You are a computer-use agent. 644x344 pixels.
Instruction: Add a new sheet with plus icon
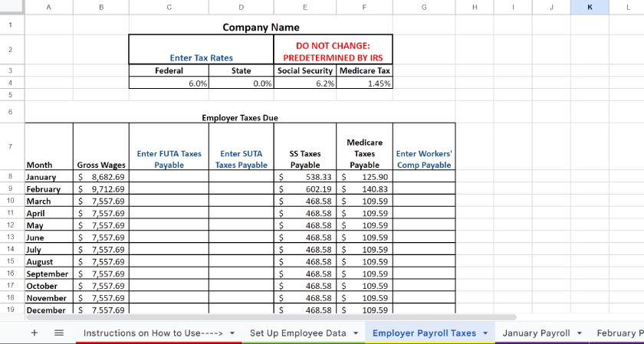pyautogui.click(x=34, y=333)
